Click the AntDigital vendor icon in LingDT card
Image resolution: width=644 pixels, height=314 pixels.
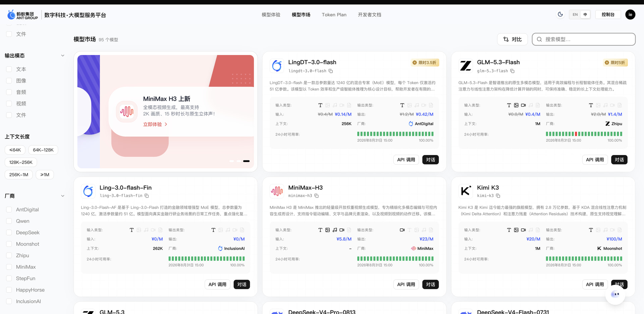coord(411,124)
